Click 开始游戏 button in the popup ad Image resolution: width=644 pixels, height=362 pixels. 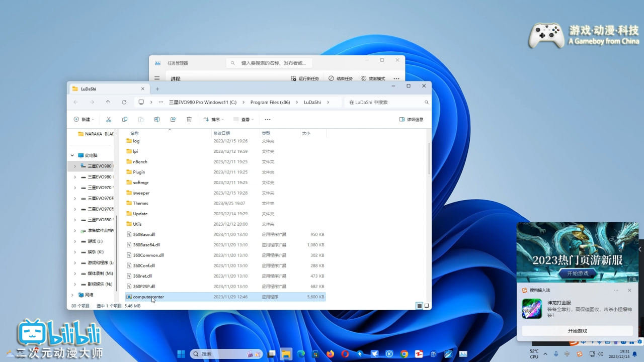pyautogui.click(x=577, y=330)
